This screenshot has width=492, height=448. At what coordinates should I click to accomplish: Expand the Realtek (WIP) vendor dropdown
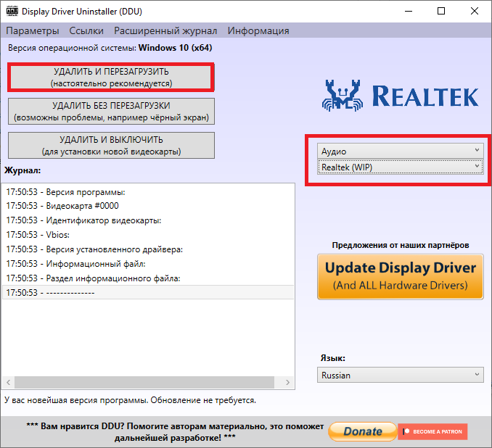[x=400, y=167]
